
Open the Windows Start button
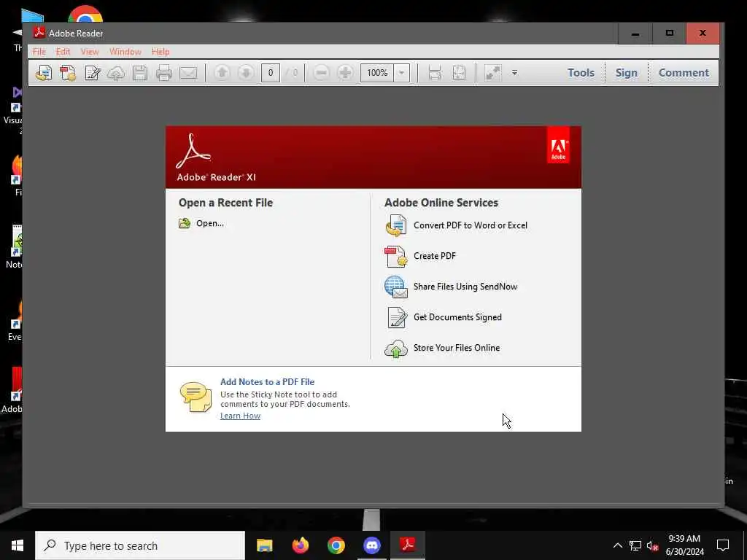point(18,545)
